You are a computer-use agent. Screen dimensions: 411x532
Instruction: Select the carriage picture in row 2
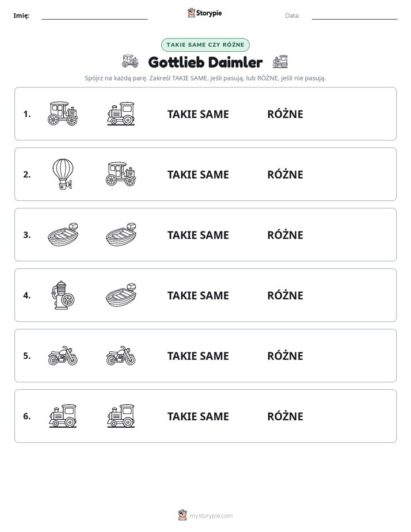pyautogui.click(x=121, y=174)
